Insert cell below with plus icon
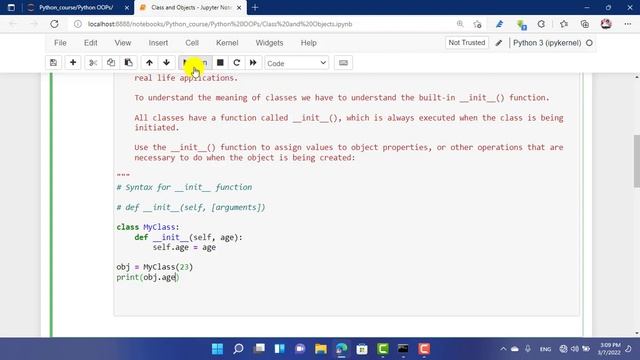 [73, 63]
